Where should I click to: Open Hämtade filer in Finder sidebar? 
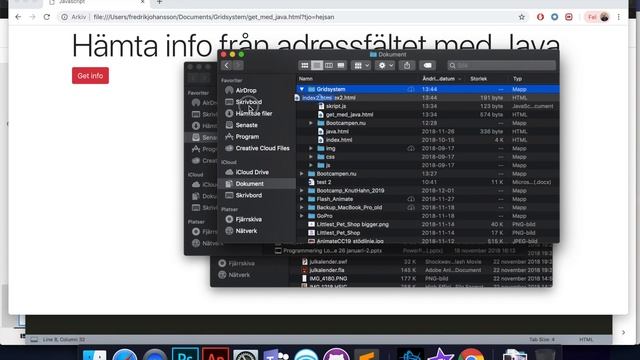pyautogui.click(x=254, y=113)
